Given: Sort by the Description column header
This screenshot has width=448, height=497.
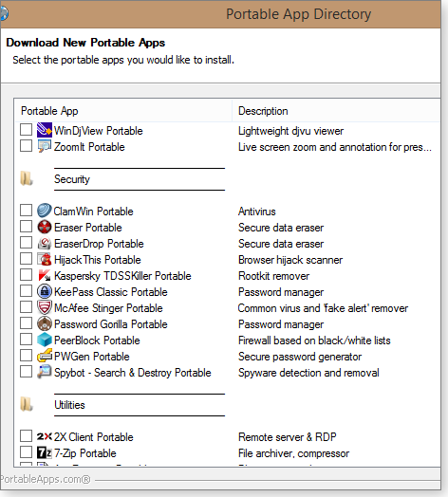Looking at the screenshot, I should [x=336, y=111].
